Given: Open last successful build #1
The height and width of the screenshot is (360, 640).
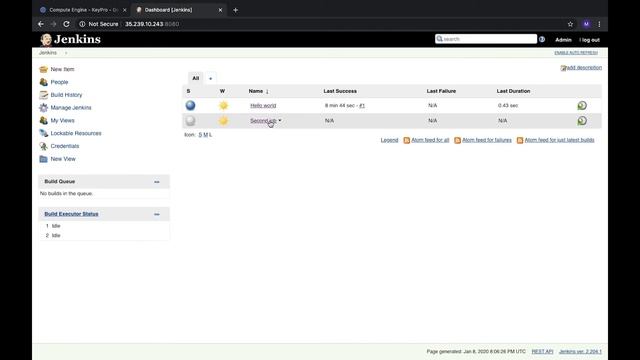Looking at the screenshot, I should [362, 105].
